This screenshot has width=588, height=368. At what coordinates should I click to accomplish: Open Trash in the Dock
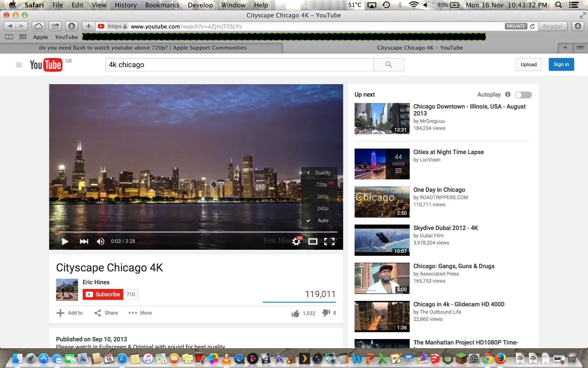click(572, 358)
